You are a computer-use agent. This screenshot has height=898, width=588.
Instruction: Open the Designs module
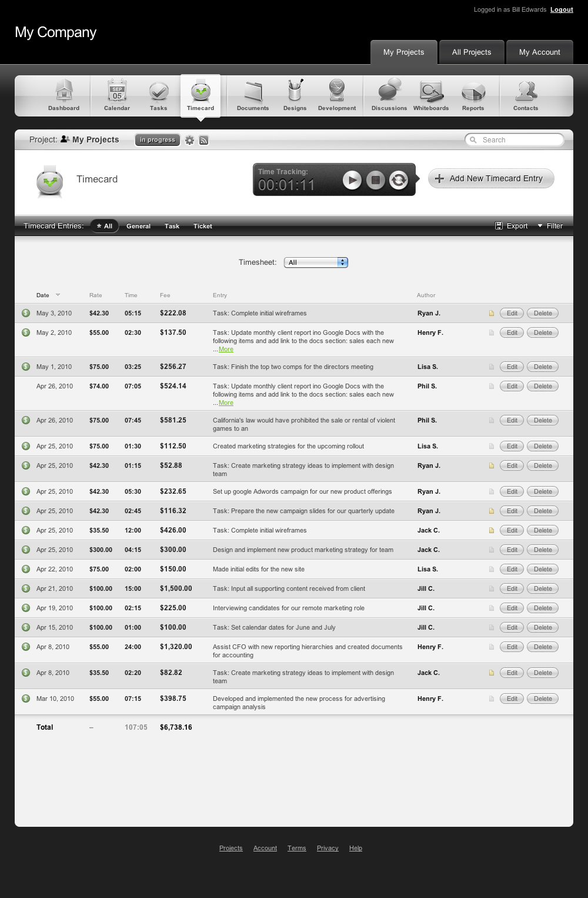click(295, 95)
